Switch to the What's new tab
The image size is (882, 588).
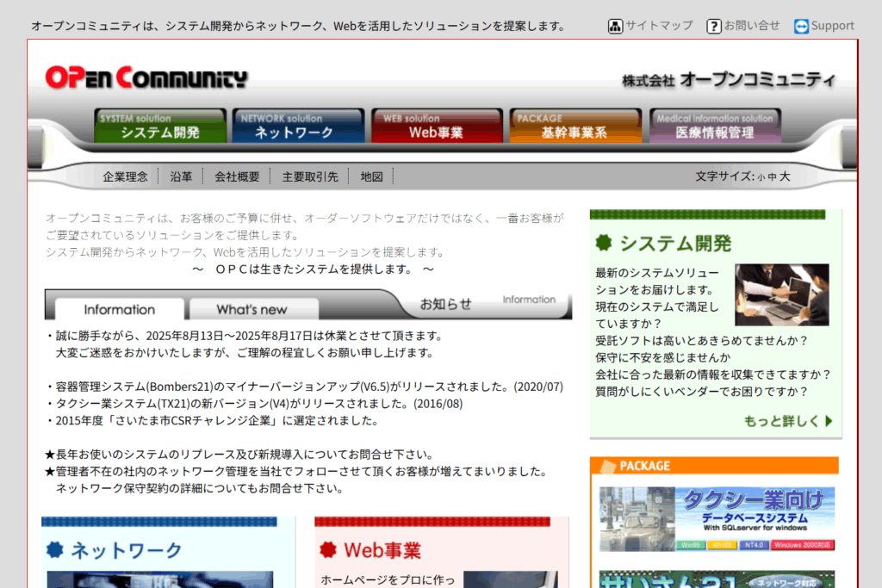252,310
